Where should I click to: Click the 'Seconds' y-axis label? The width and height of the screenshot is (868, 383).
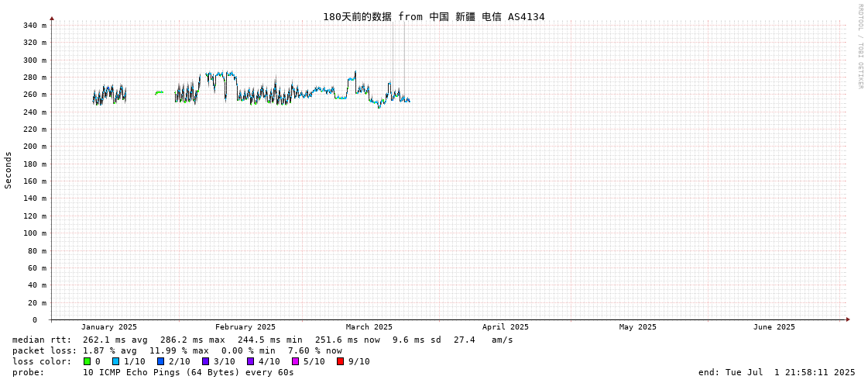(x=9, y=170)
